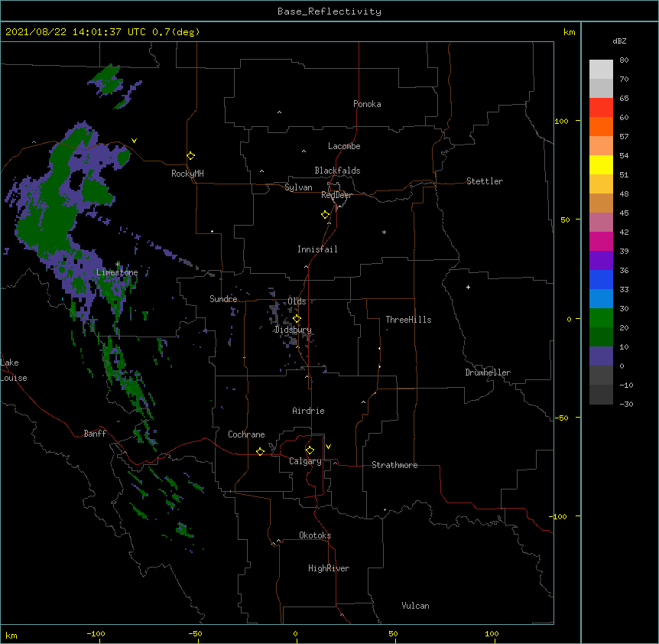This screenshot has height=644, width=659.
Task: Click the RedDeer city label
Action: click(x=336, y=195)
